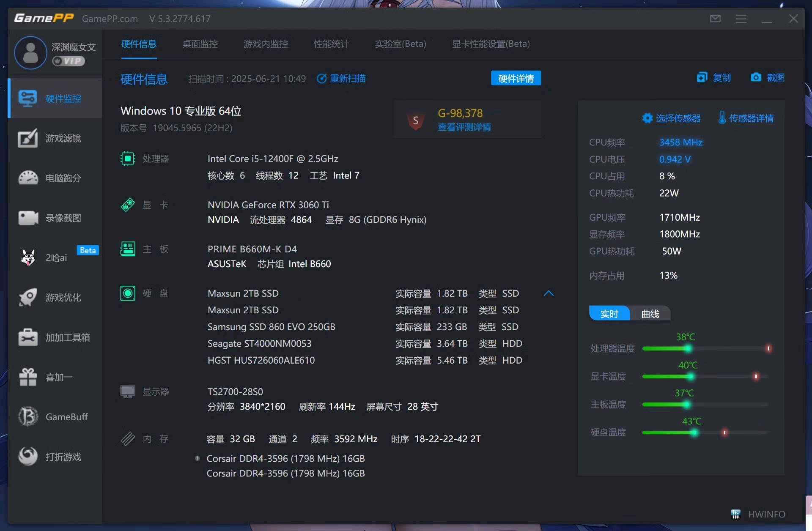The height and width of the screenshot is (531, 812).
Task: Switch sensor view to 曲线
Action: (650, 314)
